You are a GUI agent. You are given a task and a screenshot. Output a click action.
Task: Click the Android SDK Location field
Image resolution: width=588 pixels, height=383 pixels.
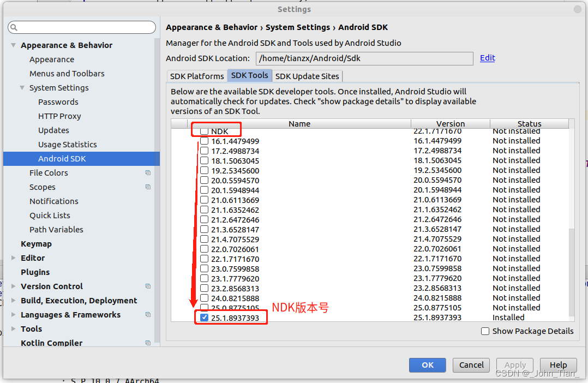[364, 58]
